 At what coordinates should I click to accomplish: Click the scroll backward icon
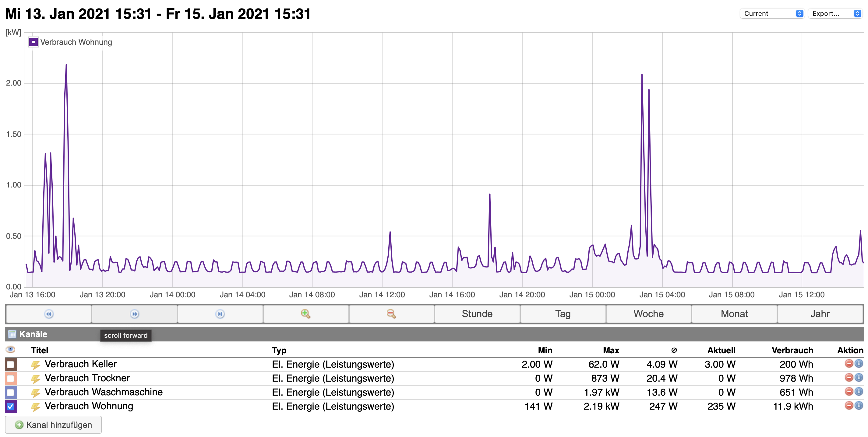point(49,314)
